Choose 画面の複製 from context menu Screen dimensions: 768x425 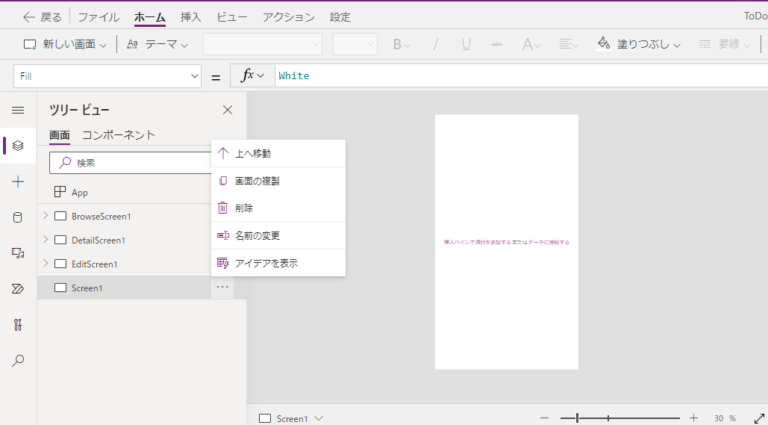point(278,181)
